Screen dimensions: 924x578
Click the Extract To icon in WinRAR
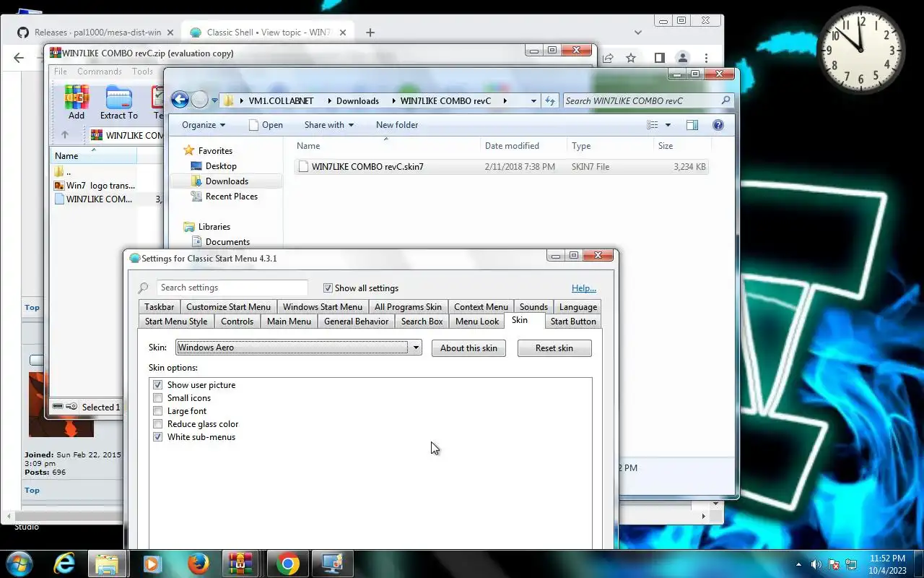119,103
